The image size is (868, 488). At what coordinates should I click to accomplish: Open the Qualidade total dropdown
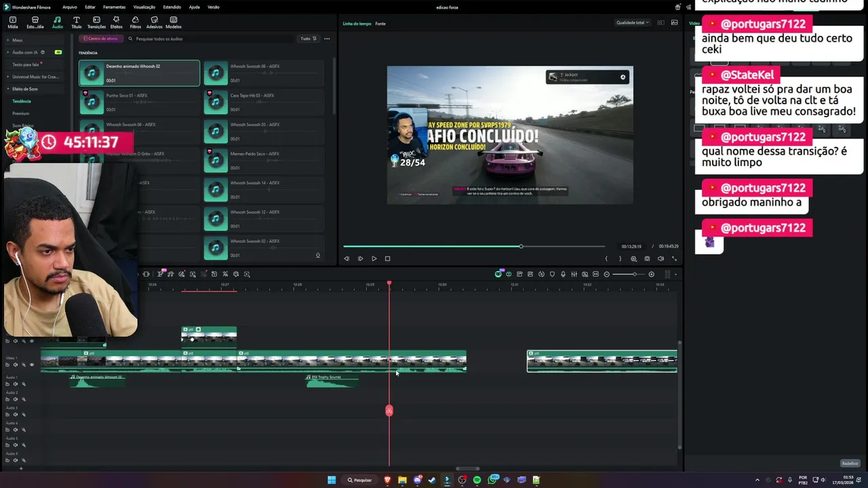click(x=632, y=22)
